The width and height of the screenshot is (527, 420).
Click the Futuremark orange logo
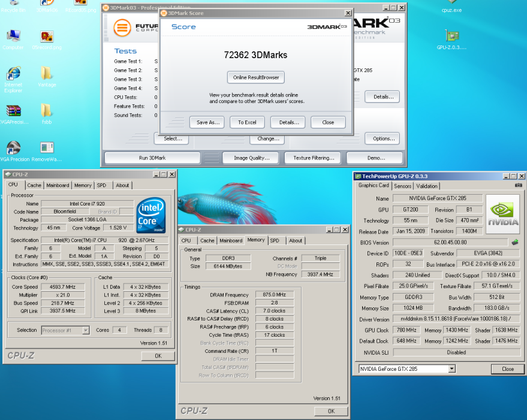coord(122,28)
